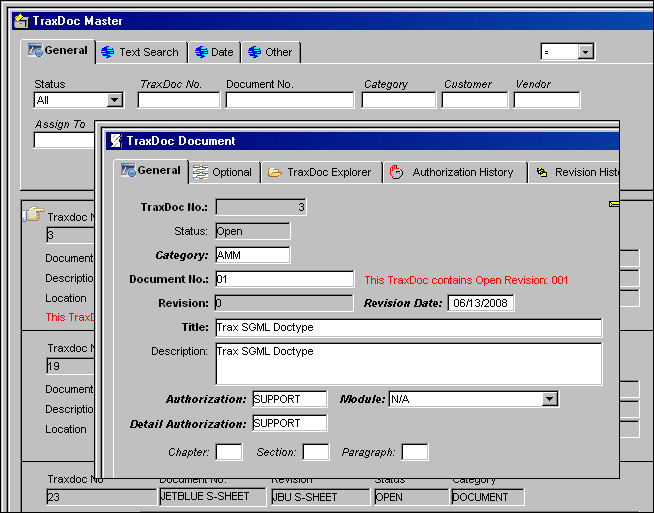The height and width of the screenshot is (513, 654).
Task: Click the globe icon on Date tab
Action: pyautogui.click(x=201, y=52)
